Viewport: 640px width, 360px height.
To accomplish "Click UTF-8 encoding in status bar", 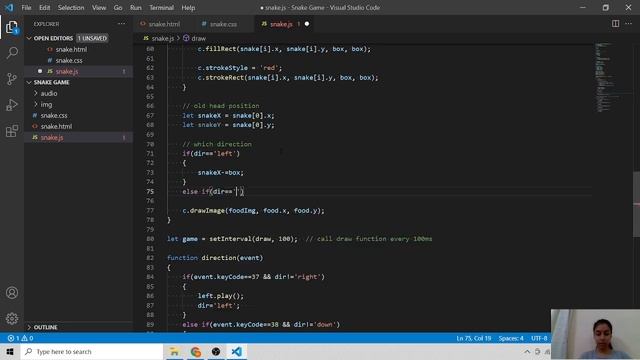I will click(539, 338).
